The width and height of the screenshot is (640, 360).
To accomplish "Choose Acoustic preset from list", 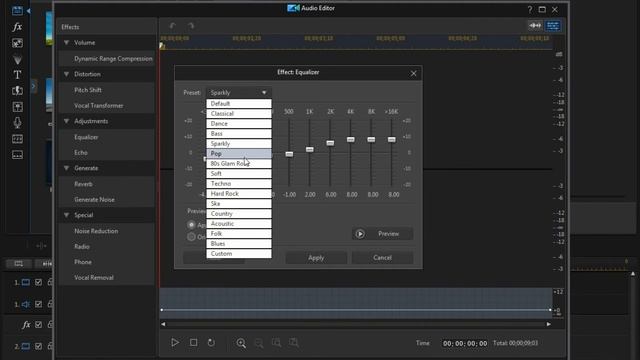I will coord(239,224).
